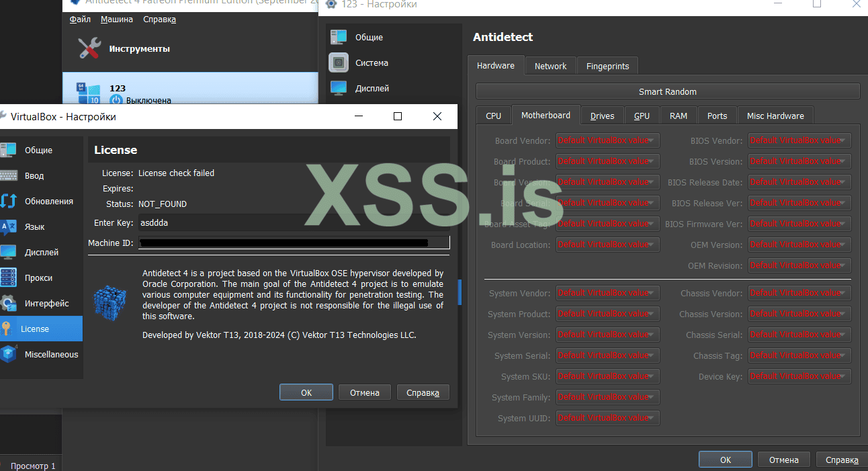Image resolution: width=868 pixels, height=471 pixels.
Task: Click OK in the 123 settings window
Action: (x=726, y=460)
